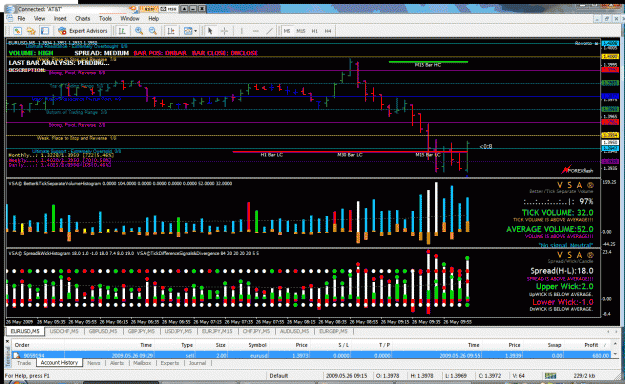Click the connection bars icon in status bar
Image resolution: width=625 pixels, height=384 pixels.
coord(550,376)
